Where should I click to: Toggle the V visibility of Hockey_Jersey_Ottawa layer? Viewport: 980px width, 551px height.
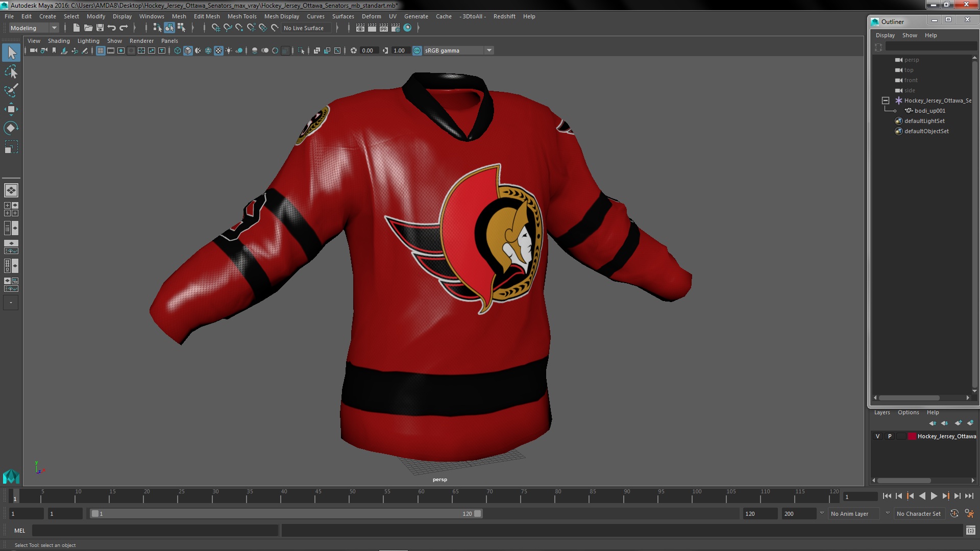pyautogui.click(x=877, y=436)
